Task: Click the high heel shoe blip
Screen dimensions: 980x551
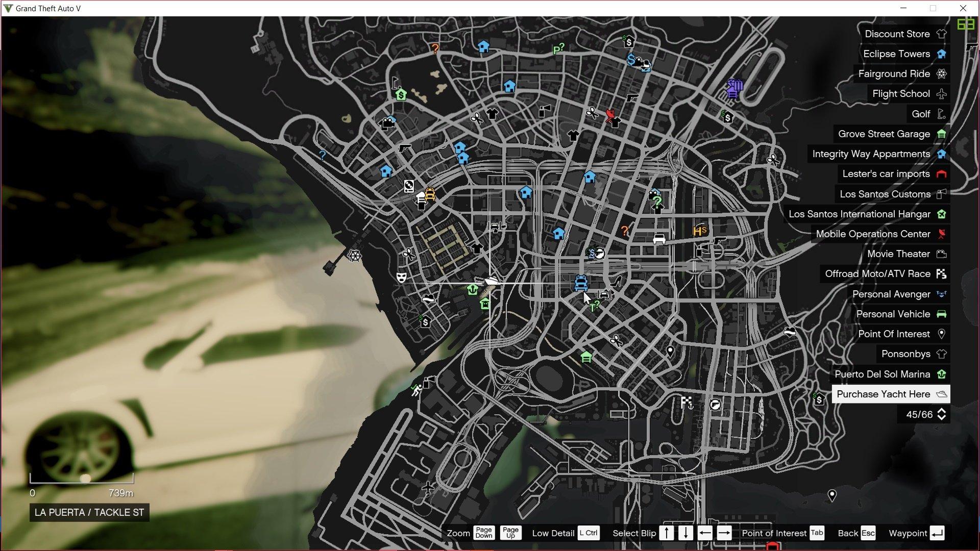Action: (617, 281)
